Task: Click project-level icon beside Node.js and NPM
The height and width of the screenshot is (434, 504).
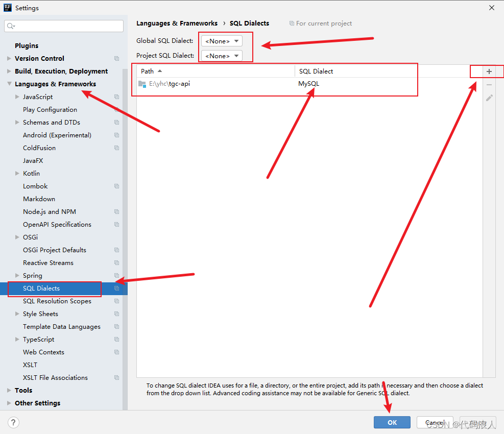Action: (116, 211)
